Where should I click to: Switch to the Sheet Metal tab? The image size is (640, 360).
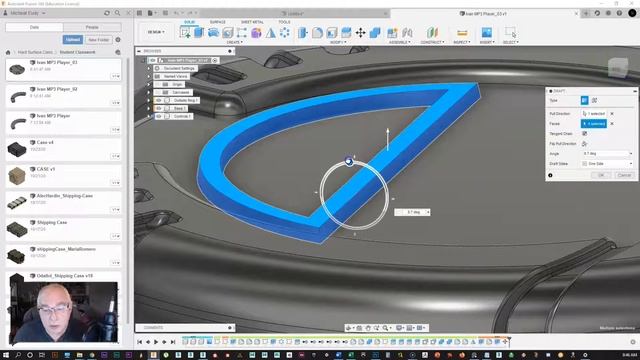click(x=252, y=22)
